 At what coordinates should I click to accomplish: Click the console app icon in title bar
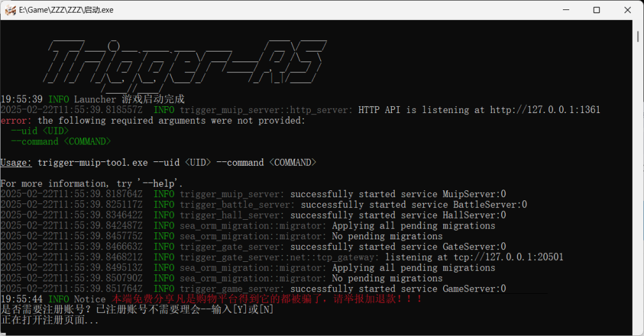coord(10,10)
